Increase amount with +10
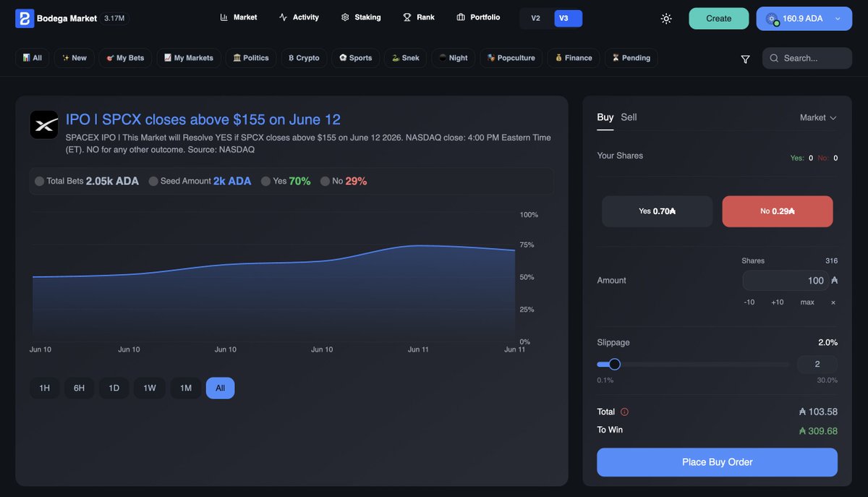The image size is (868, 497). 778,302
